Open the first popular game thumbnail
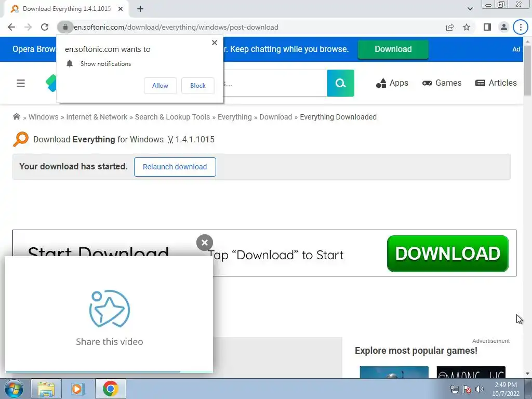Viewport: 532px width, 399px height. pyautogui.click(x=394, y=372)
